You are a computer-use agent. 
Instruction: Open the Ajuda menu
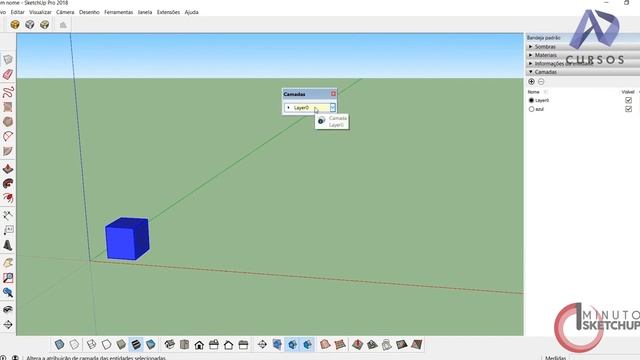191,12
